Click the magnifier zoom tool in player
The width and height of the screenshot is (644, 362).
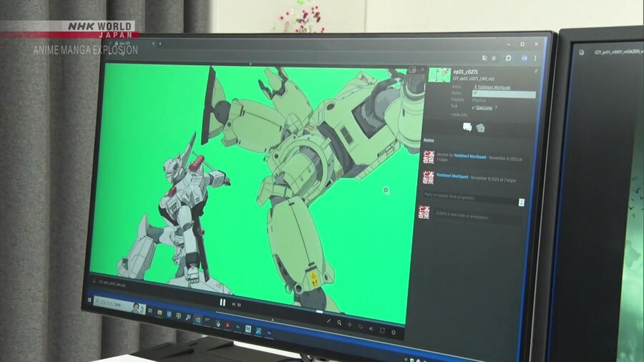click(x=339, y=323)
